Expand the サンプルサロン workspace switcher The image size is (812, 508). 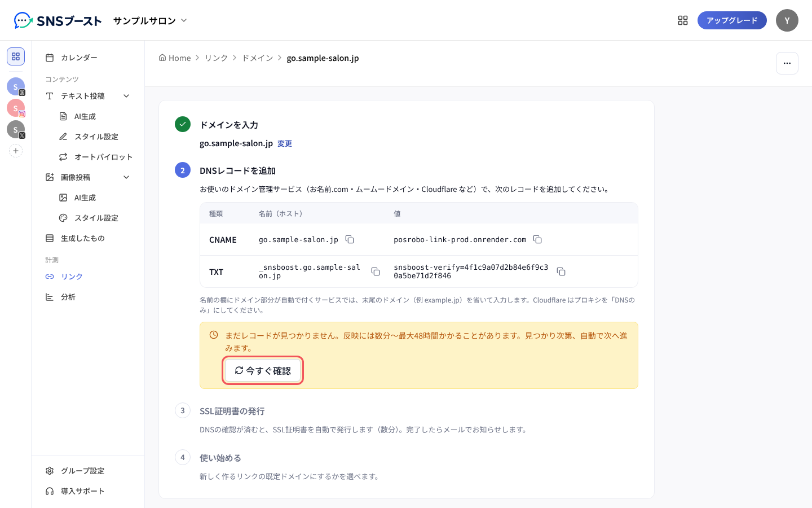[x=150, y=21]
